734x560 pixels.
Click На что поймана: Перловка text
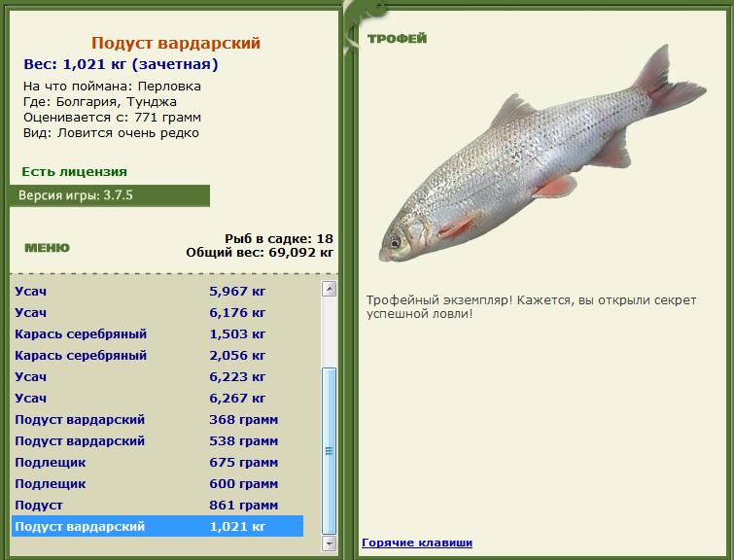tap(112, 87)
